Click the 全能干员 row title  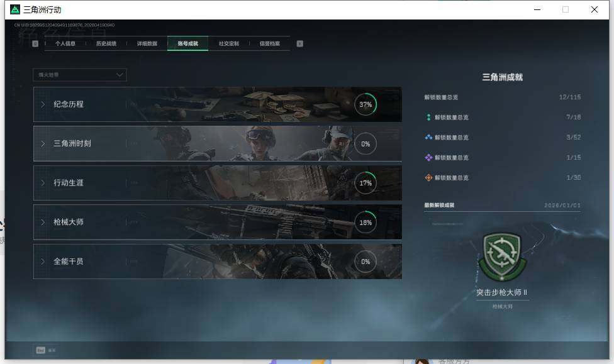pyautogui.click(x=69, y=262)
